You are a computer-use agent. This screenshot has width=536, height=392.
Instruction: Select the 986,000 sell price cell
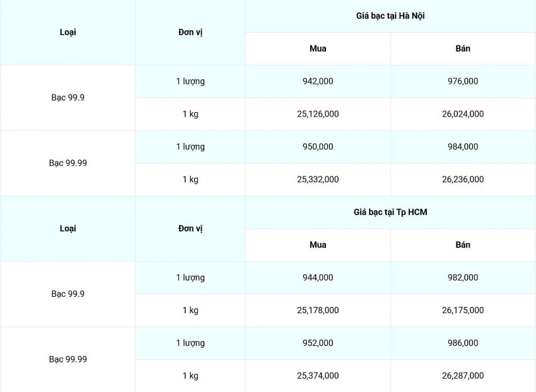pyautogui.click(x=463, y=343)
